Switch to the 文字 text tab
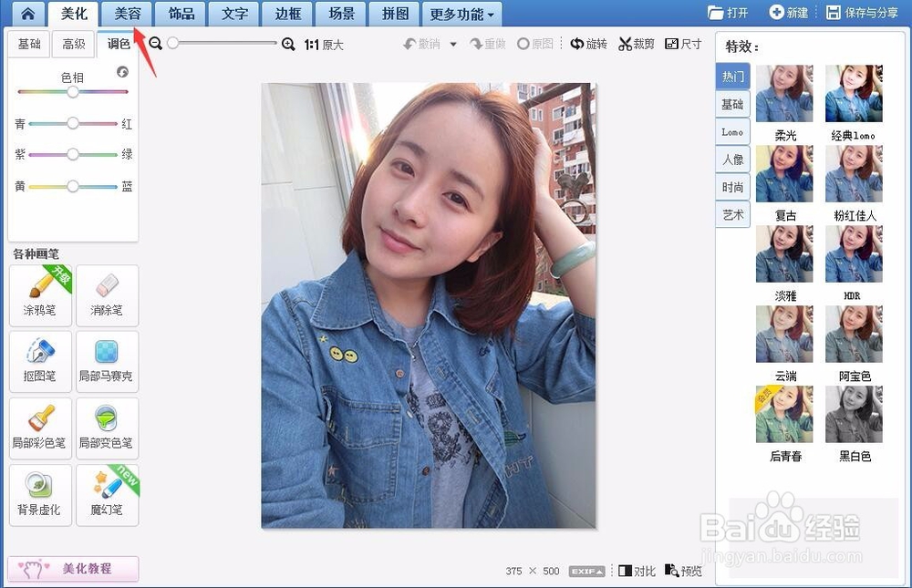 click(234, 14)
